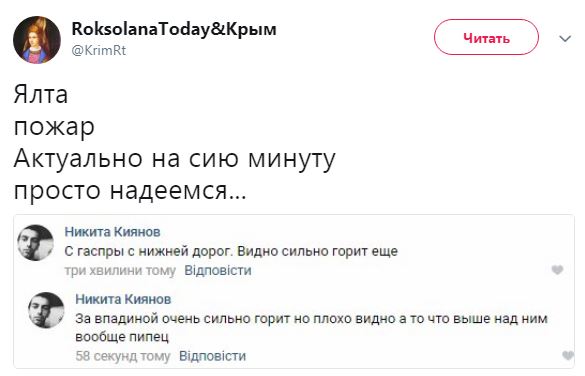Click the RoksolanaToday&Крым account name

click(x=174, y=29)
